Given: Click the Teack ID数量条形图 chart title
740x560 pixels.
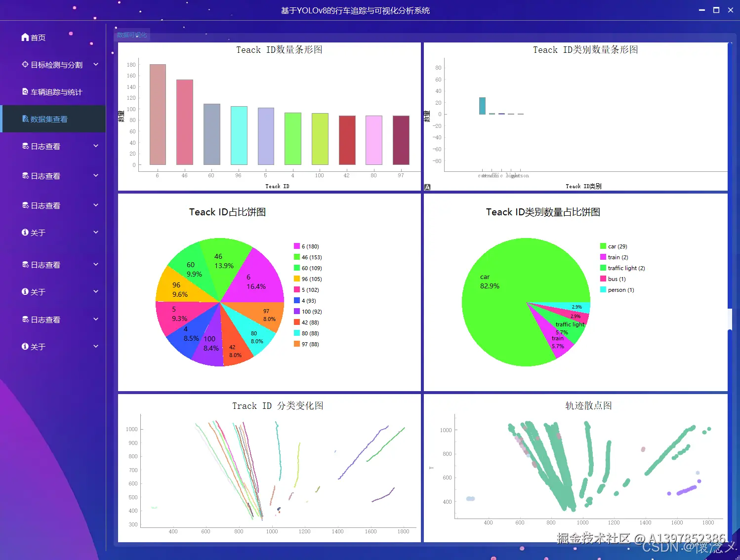Looking at the screenshot, I should pyautogui.click(x=279, y=50).
